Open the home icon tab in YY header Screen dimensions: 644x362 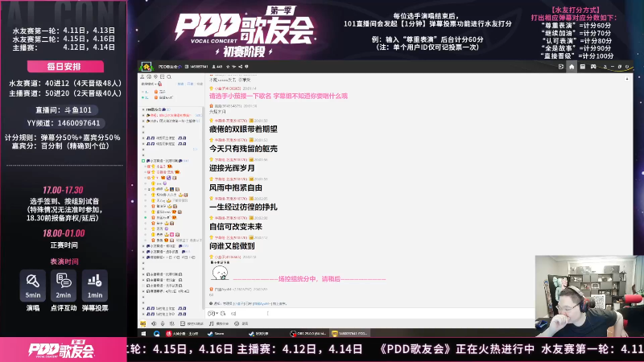[x=572, y=67]
